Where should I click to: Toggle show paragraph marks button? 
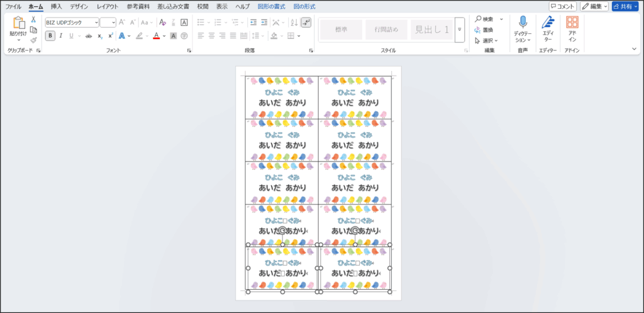306,23
